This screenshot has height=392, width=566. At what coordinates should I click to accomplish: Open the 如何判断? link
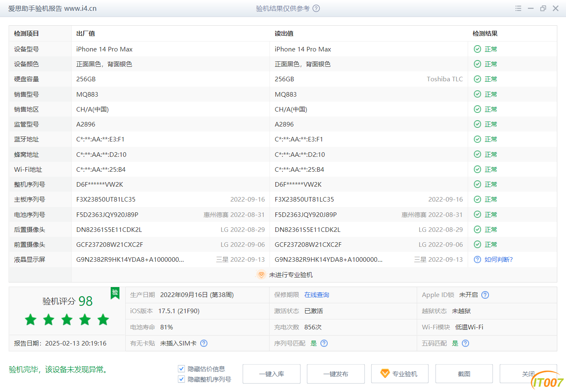coord(498,259)
